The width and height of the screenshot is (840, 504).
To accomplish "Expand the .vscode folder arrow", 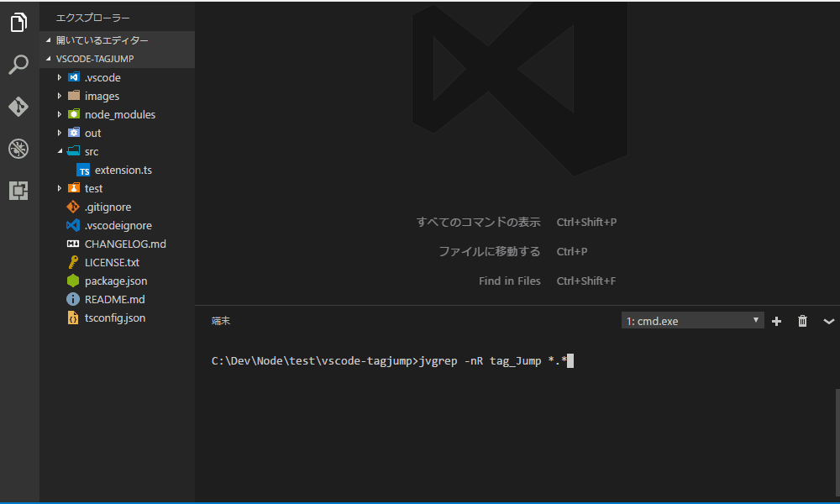I will pos(60,77).
